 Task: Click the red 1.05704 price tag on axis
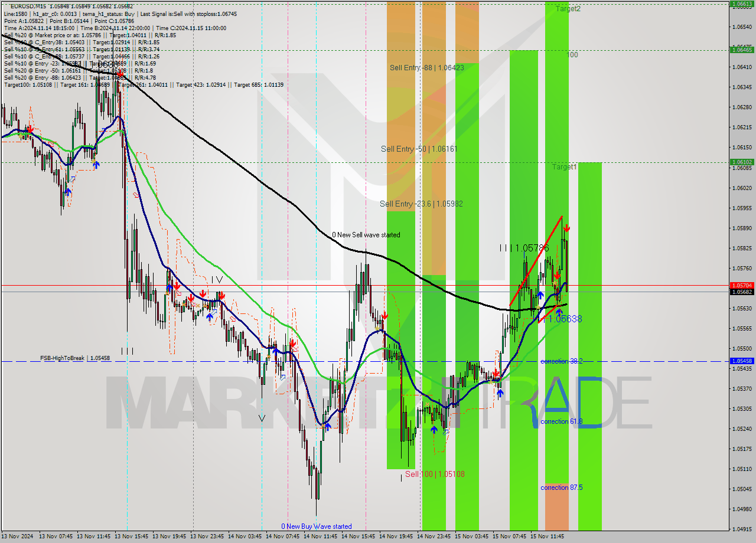pos(741,285)
